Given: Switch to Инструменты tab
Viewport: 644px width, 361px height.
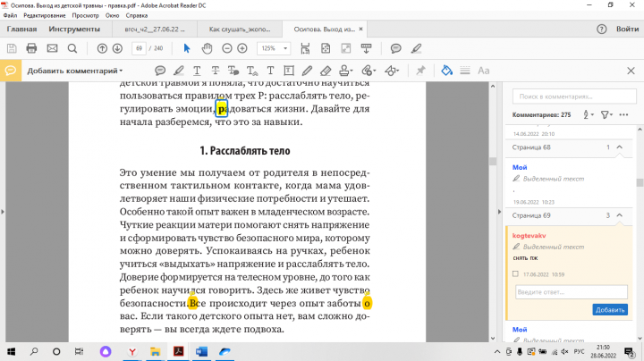Looking at the screenshot, I should tap(74, 29).
